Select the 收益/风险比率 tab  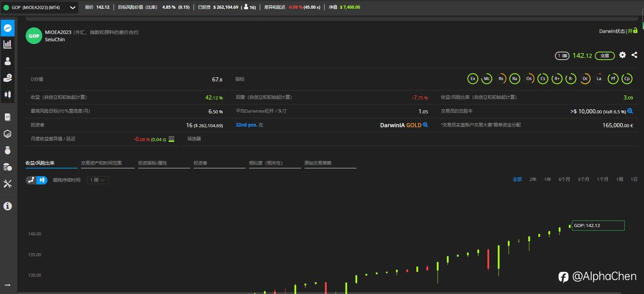pos(51,163)
